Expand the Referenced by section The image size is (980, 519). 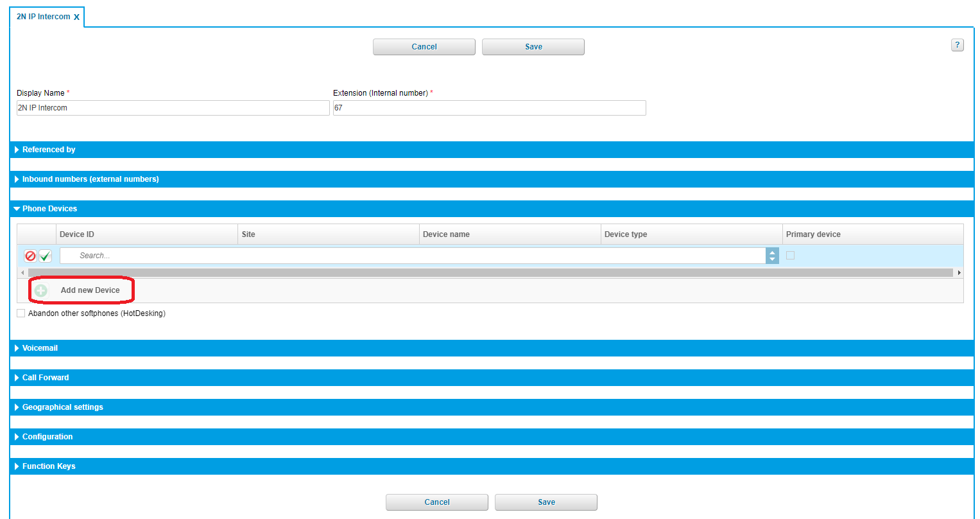[x=49, y=150]
